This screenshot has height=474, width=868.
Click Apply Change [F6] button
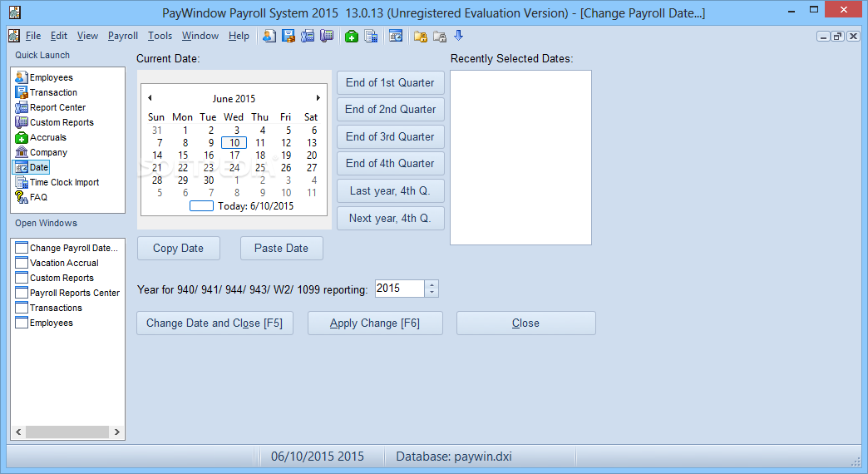[x=375, y=323]
